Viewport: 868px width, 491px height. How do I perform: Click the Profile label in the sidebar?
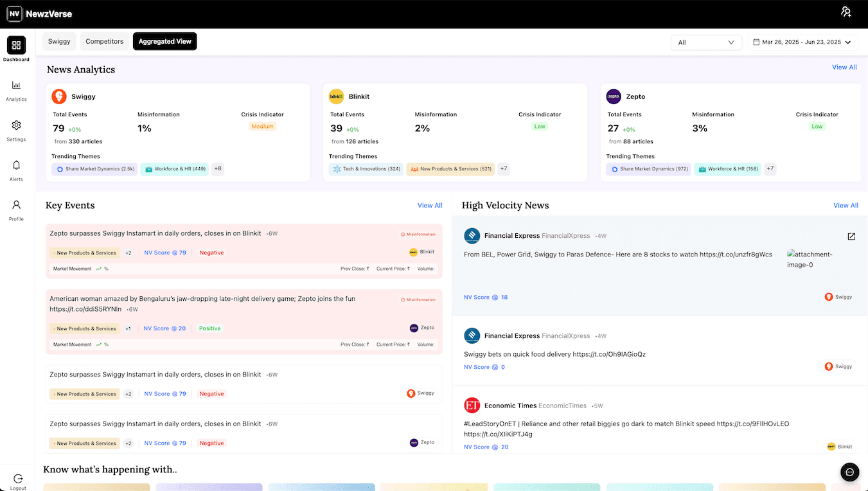click(x=17, y=219)
